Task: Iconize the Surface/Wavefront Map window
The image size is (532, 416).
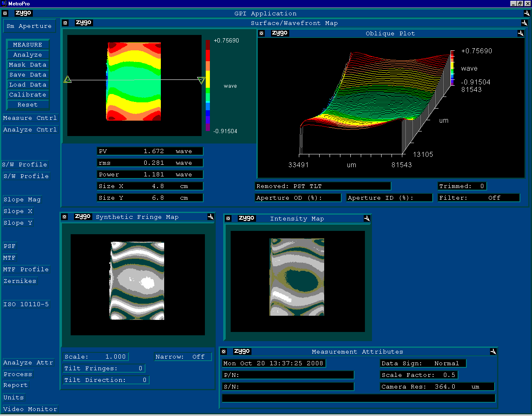Action: click(524, 23)
